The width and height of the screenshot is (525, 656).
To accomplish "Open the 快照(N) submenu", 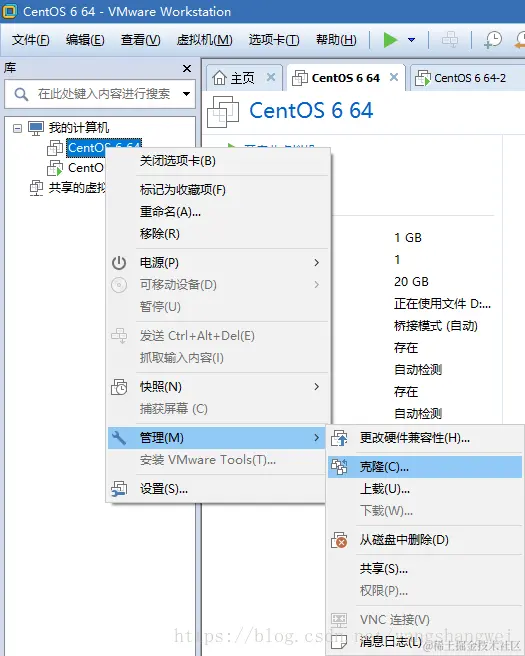I will coord(217,387).
